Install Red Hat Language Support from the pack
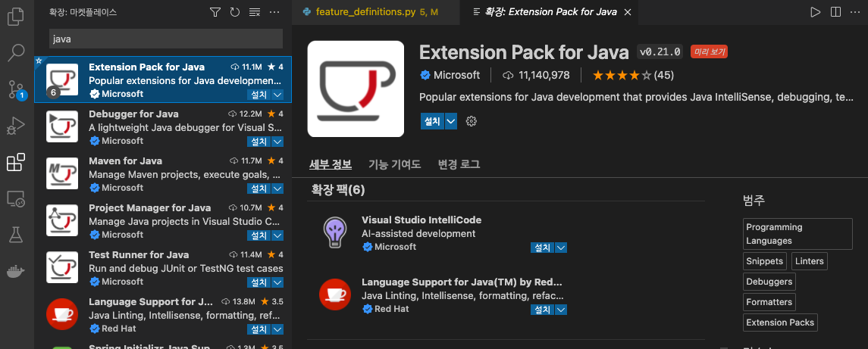 point(543,310)
